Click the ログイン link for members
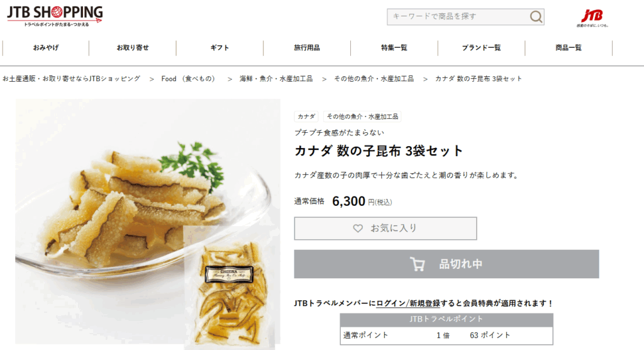 point(391,303)
